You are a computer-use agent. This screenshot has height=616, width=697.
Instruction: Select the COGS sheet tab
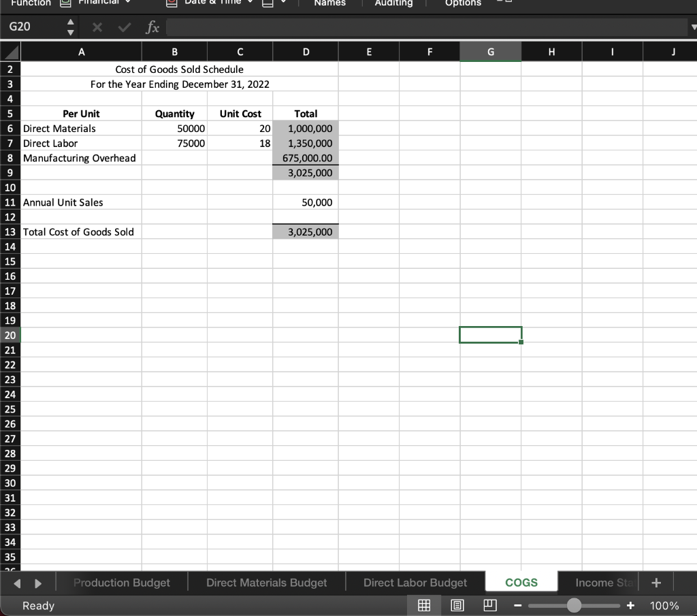pos(521,582)
